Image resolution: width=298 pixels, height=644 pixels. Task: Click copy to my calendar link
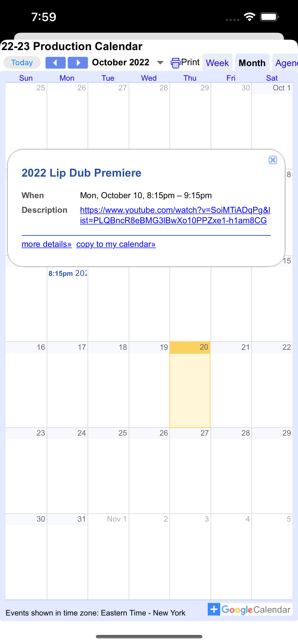pyautogui.click(x=116, y=244)
